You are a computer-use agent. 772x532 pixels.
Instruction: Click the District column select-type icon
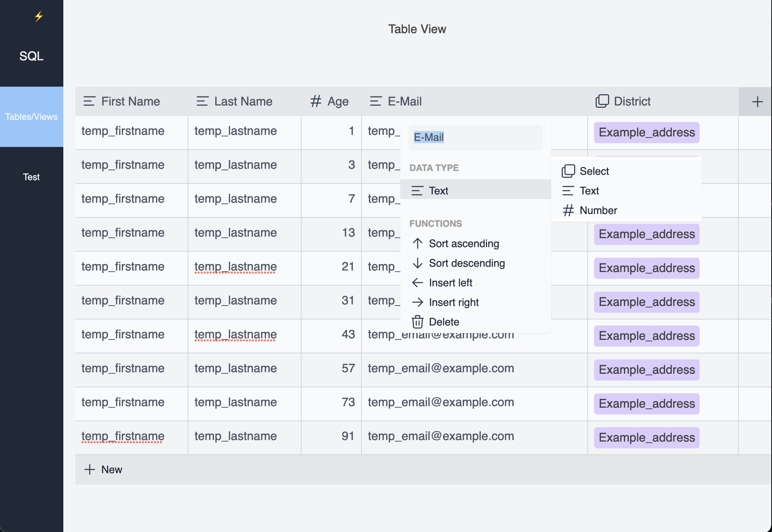pos(602,101)
